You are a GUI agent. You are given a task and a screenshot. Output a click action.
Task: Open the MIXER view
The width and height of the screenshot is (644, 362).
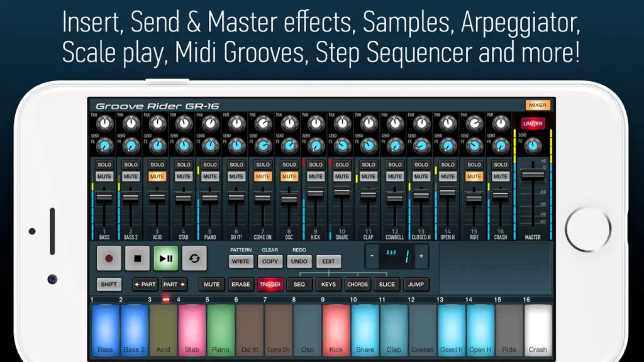point(538,105)
